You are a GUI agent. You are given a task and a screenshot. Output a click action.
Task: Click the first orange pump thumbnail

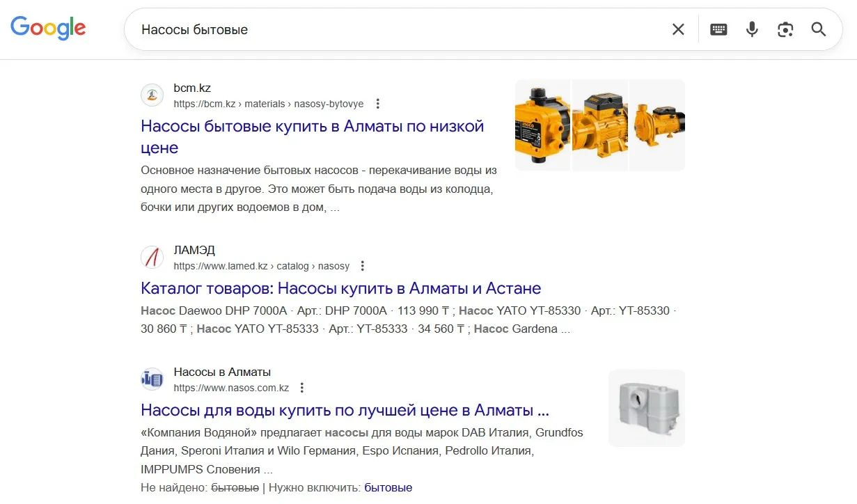click(542, 125)
